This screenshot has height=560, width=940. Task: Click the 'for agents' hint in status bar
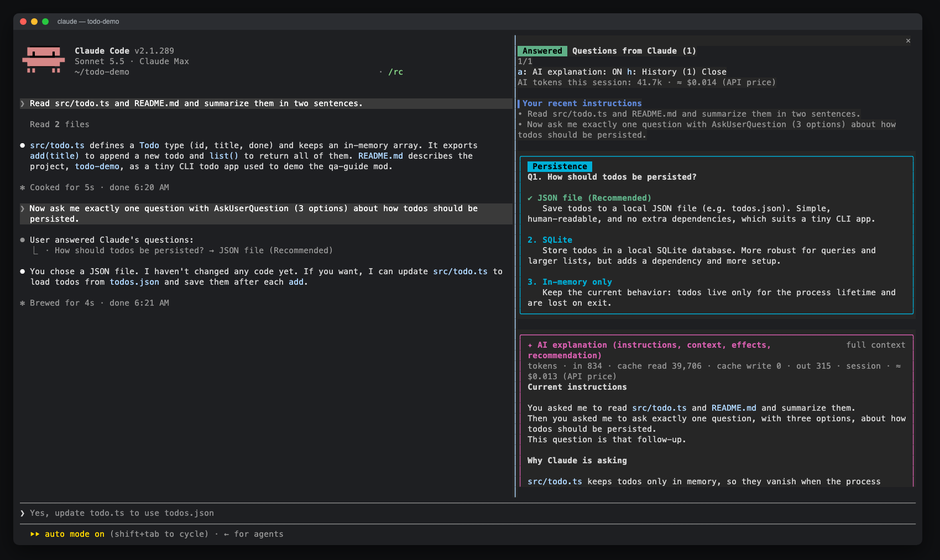[x=259, y=534]
